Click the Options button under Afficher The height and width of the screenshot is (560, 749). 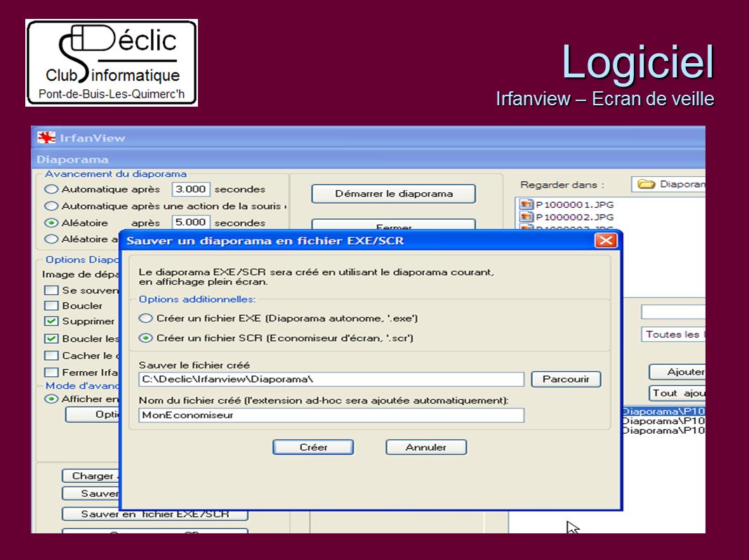coord(93,415)
